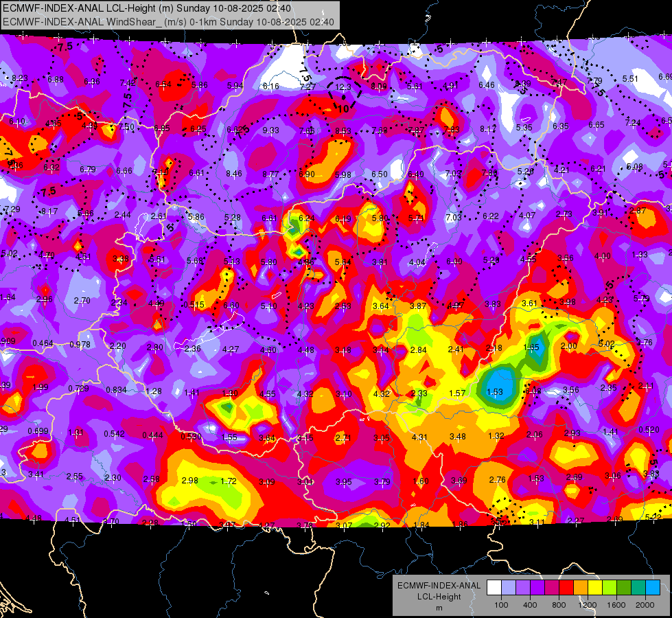Click the yellow legend swatch

pyautogui.click(x=595, y=588)
